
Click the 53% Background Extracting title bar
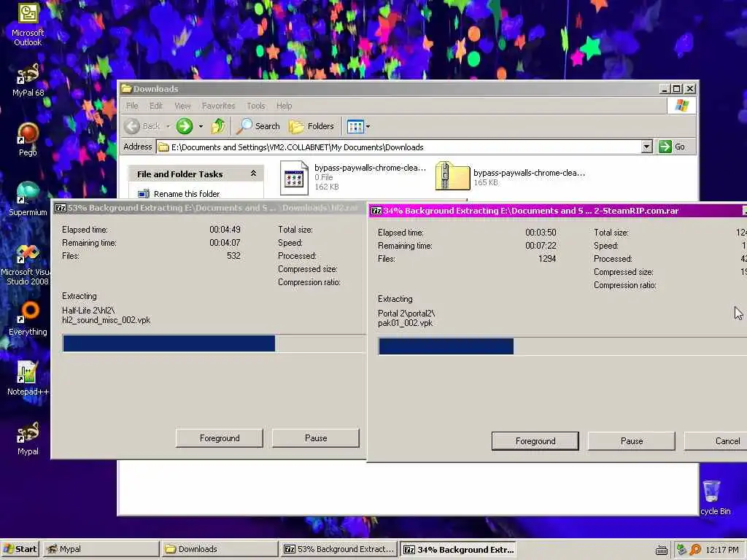[x=209, y=208]
